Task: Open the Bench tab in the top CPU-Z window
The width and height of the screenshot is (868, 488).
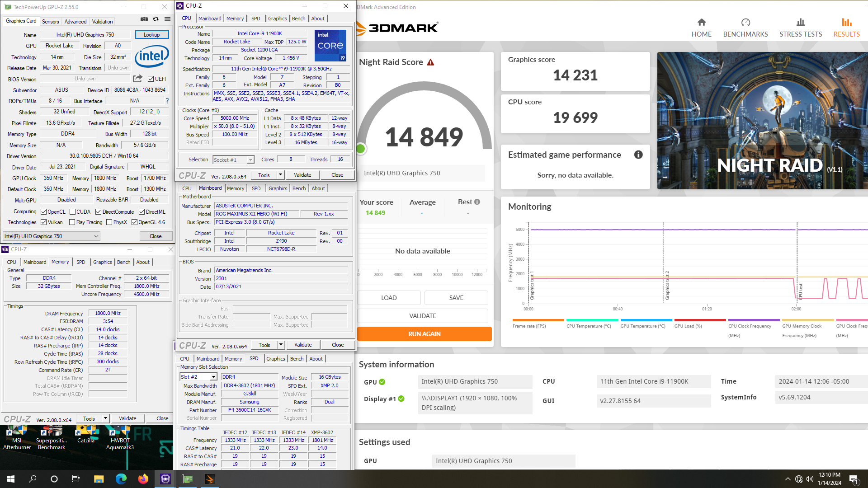Action: 298,19
